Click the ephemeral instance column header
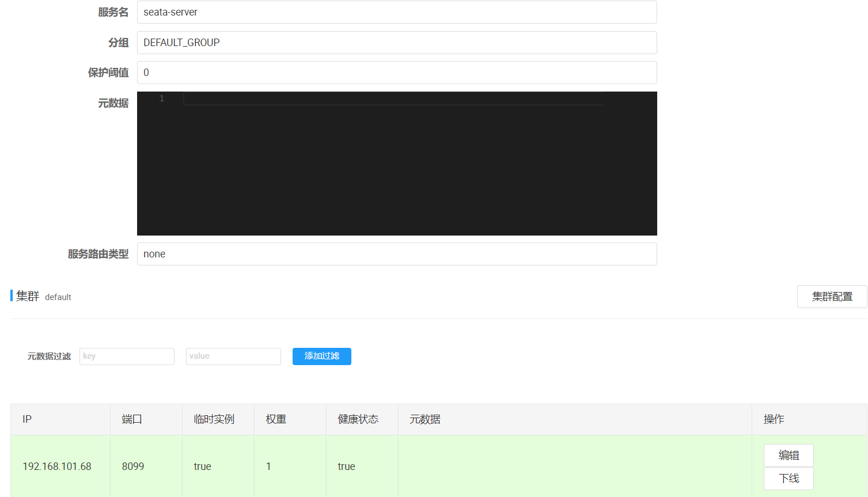The width and height of the screenshot is (868, 497). point(218,419)
